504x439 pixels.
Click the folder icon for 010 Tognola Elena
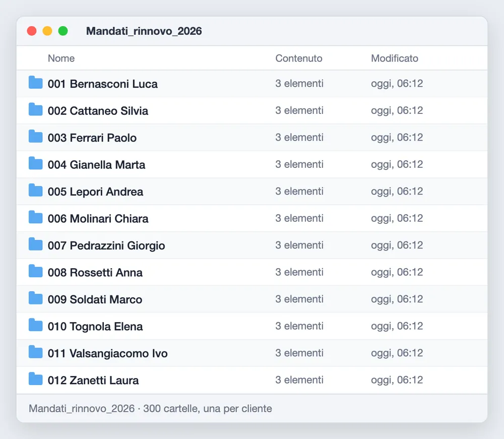point(35,326)
